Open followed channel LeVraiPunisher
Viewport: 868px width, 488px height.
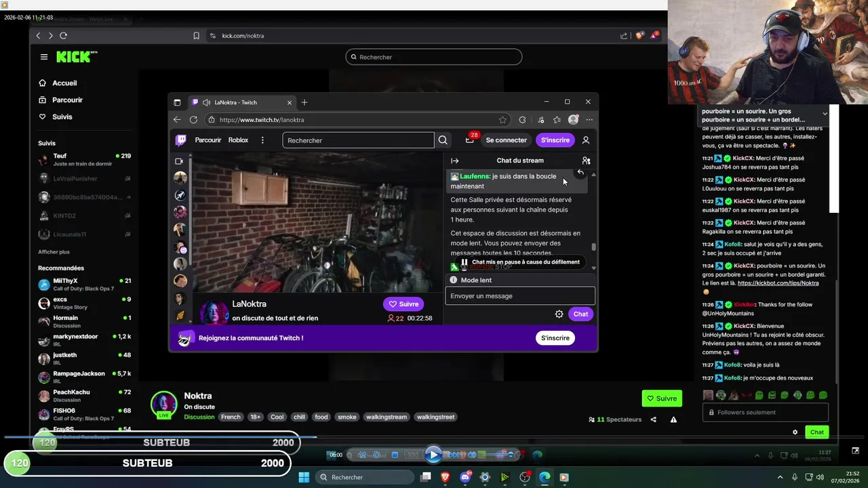point(85,178)
